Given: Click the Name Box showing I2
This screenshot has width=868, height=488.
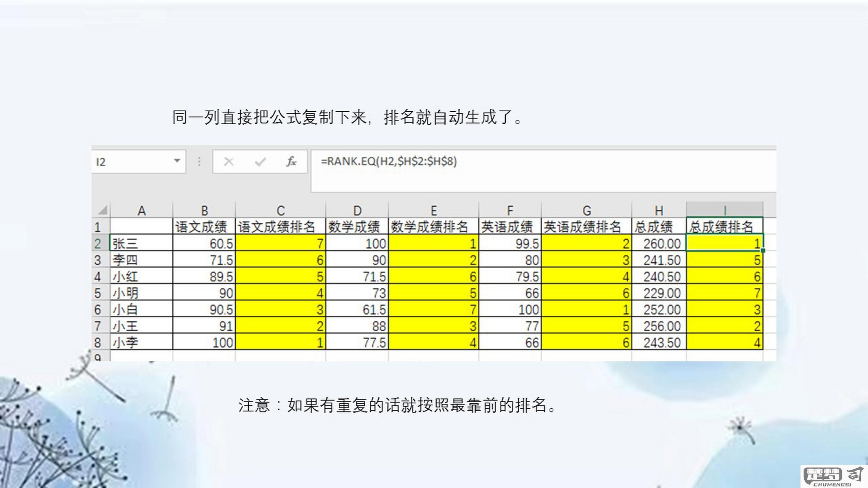Looking at the screenshot, I should [x=139, y=162].
